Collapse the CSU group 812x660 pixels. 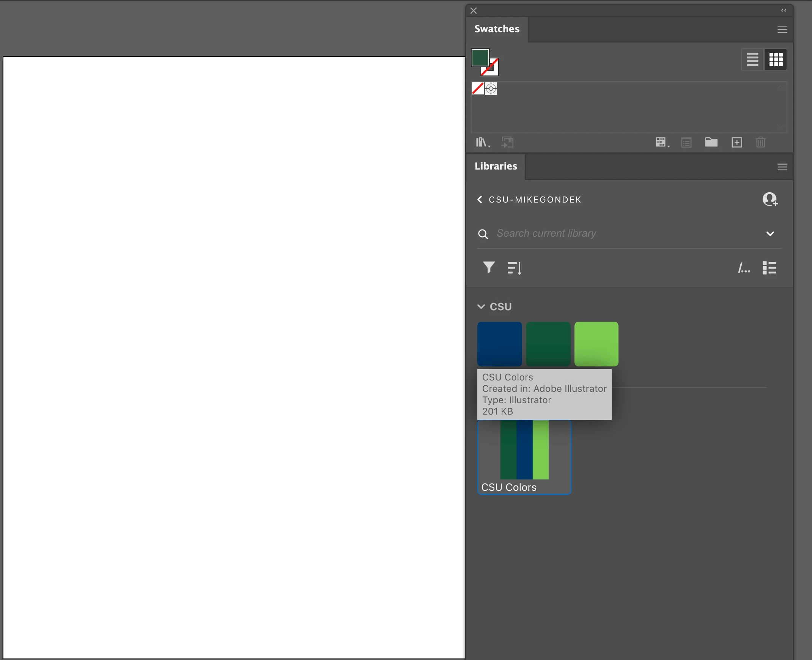coord(481,306)
